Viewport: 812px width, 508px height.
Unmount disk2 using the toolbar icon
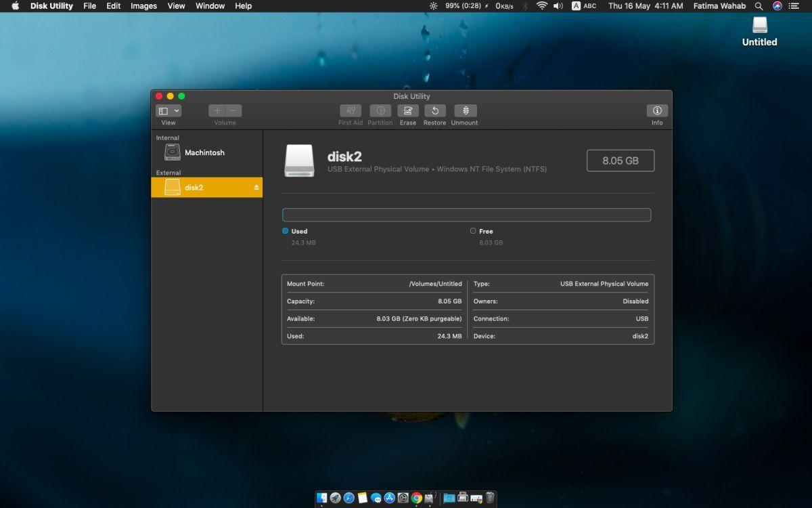[x=465, y=110]
